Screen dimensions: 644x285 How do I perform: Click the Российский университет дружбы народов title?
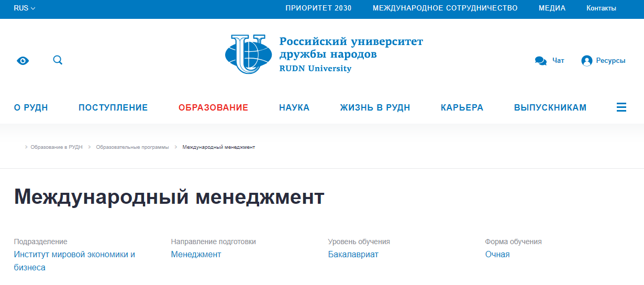point(351,48)
